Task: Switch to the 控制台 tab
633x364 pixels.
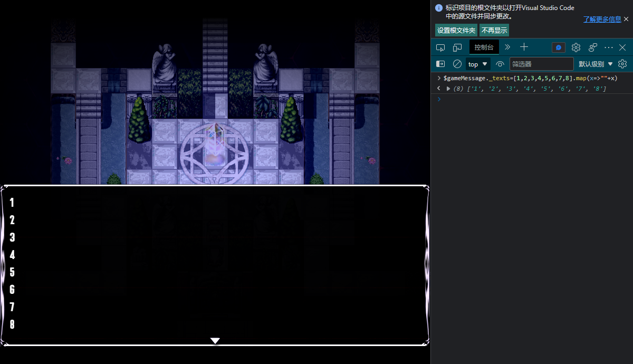Action: click(484, 47)
